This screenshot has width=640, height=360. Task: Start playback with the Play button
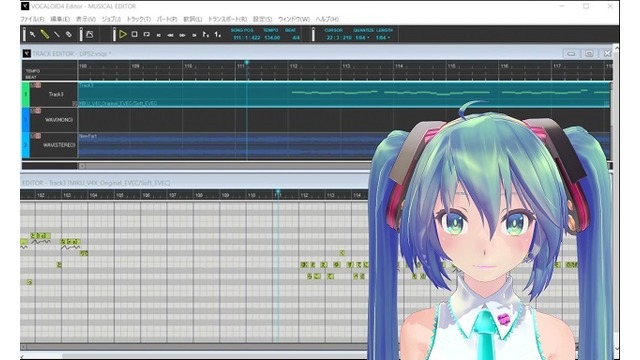(122, 35)
